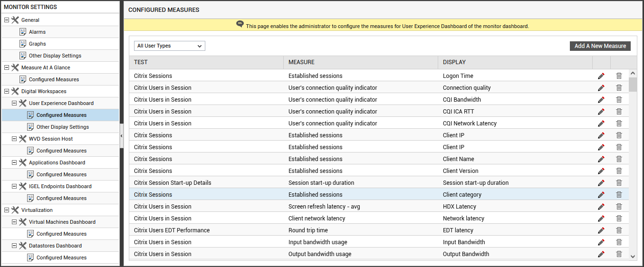The width and height of the screenshot is (644, 267).
Task: Open Configured Measures under WVD Session Host
Action: coord(61,151)
